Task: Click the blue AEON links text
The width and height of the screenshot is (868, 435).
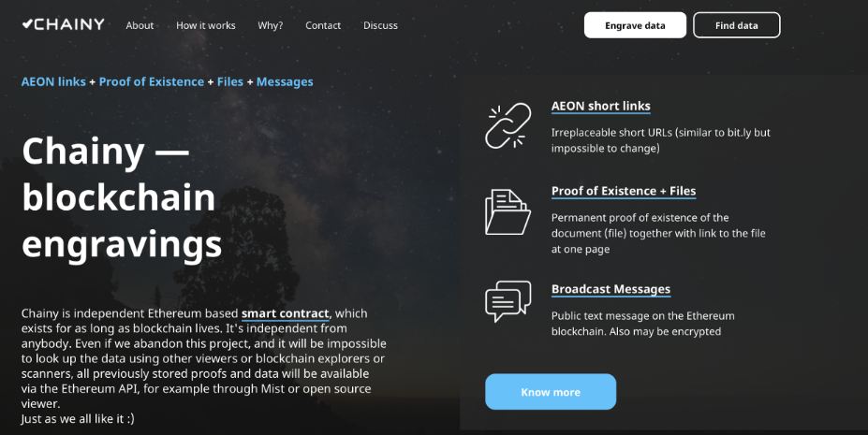Action: [53, 81]
